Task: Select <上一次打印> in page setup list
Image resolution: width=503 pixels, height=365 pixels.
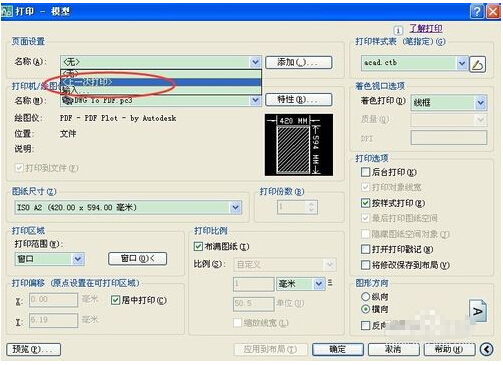Action: coord(161,82)
